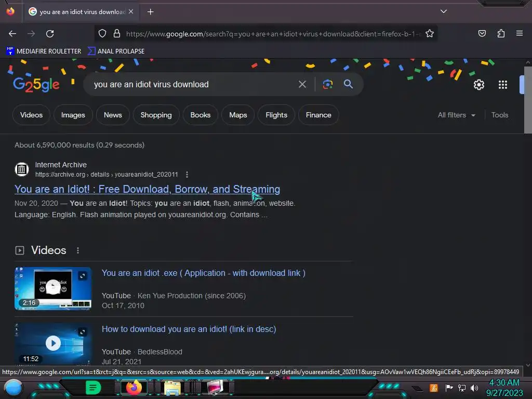This screenshot has width=532, height=399.
Task: Expand the All filters dropdown
Action: point(456,115)
